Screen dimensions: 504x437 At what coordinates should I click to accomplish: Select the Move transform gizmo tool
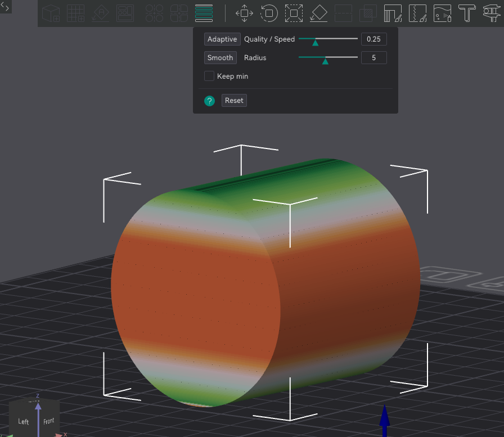pos(244,13)
